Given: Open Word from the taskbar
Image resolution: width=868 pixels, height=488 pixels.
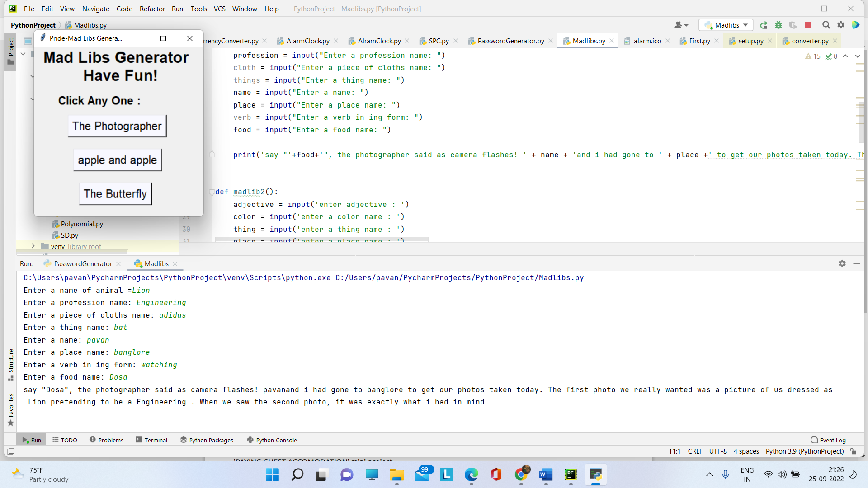Looking at the screenshot, I should coord(546,475).
